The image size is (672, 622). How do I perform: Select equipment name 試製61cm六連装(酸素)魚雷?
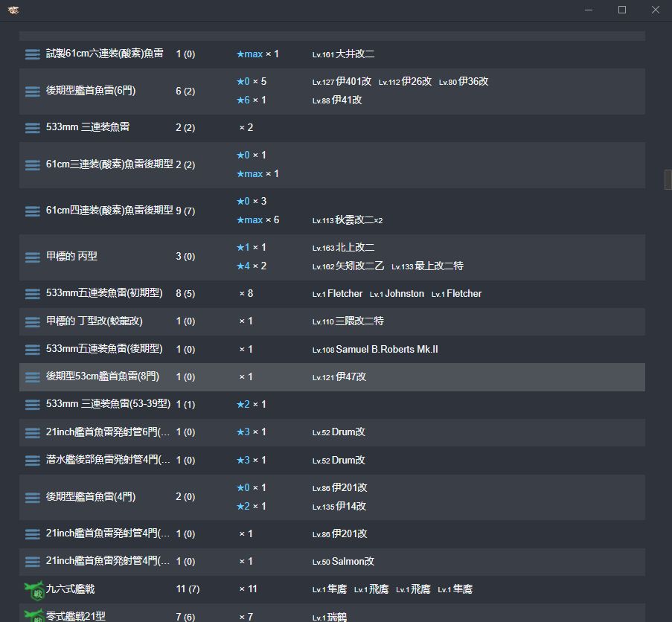pyautogui.click(x=105, y=54)
